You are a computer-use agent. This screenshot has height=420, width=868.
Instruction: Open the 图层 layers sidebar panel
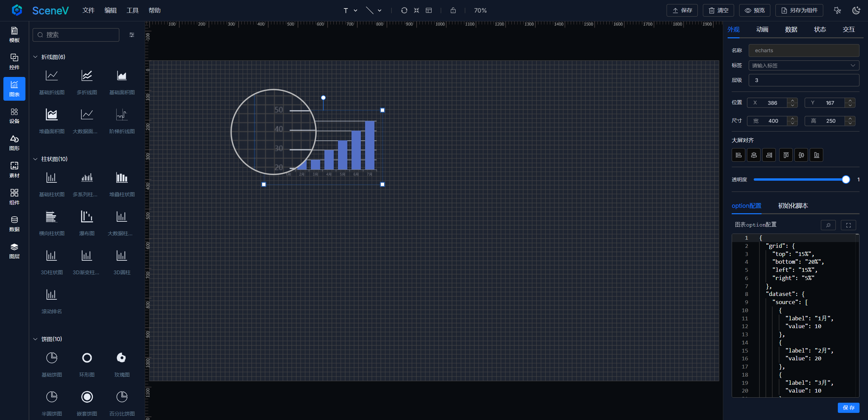(14, 251)
